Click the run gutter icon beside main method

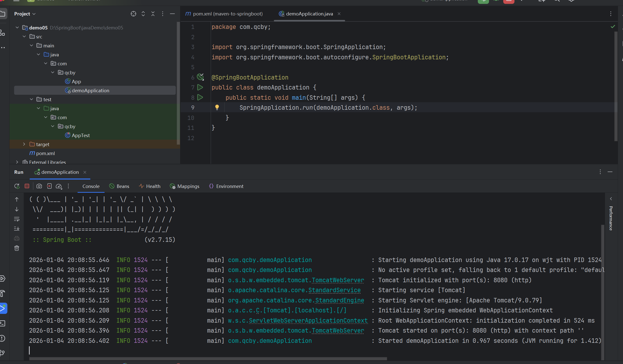pos(200,97)
